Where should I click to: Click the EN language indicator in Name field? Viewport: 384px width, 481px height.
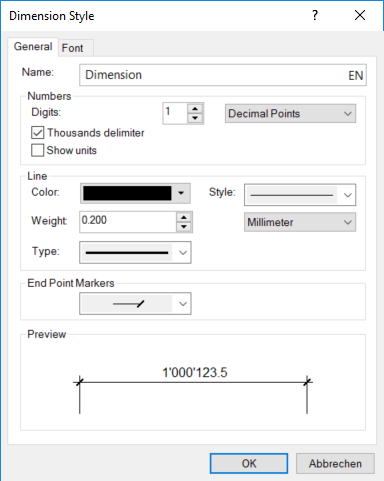coord(356,75)
